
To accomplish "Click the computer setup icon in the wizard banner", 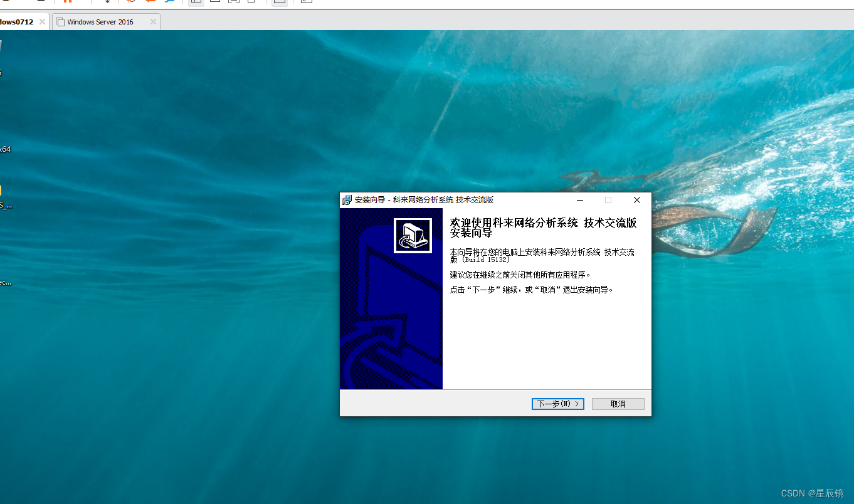I will (x=413, y=236).
